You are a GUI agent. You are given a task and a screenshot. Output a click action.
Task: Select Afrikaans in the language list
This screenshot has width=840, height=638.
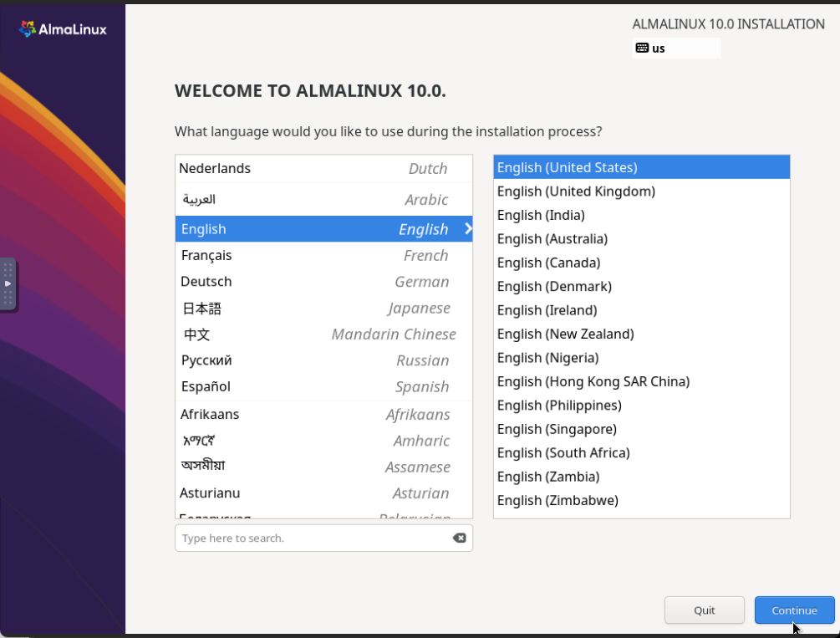point(323,415)
